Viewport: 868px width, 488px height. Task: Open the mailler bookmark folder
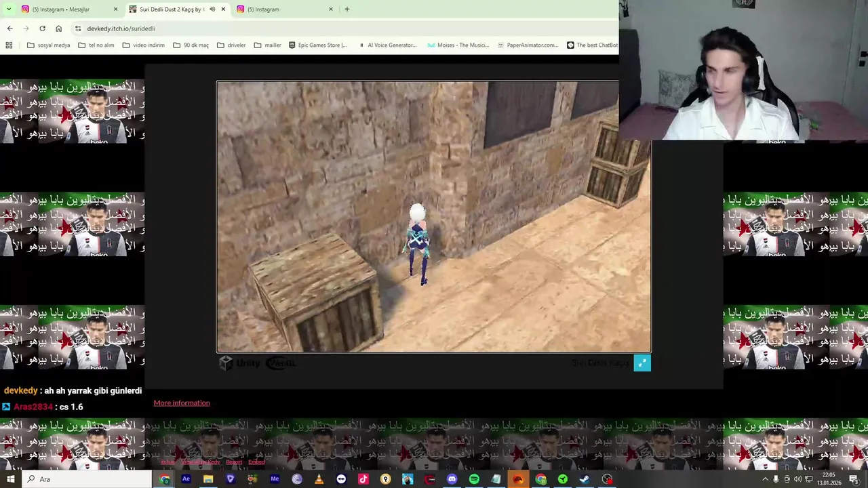point(268,45)
